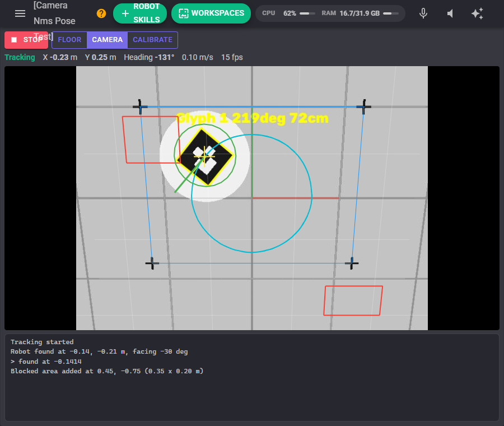Screen dimensions: 504x426
Task: Click the red blocked area near the glyph
Action: 151,140
